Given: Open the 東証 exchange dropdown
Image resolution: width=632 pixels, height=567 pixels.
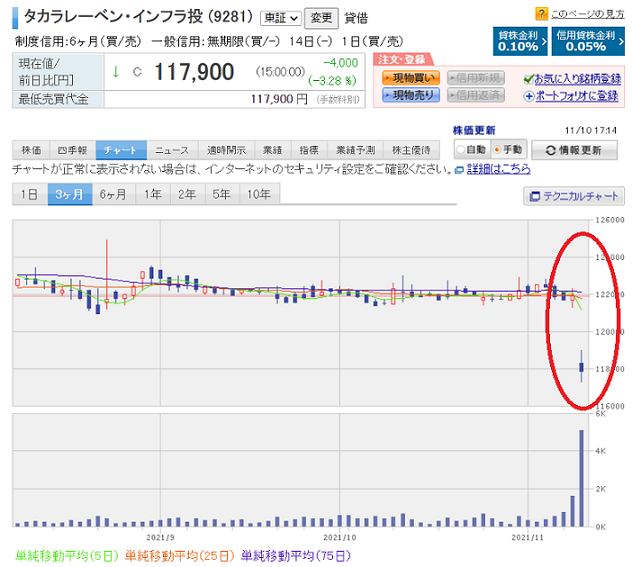Looking at the screenshot, I should coord(281,18).
